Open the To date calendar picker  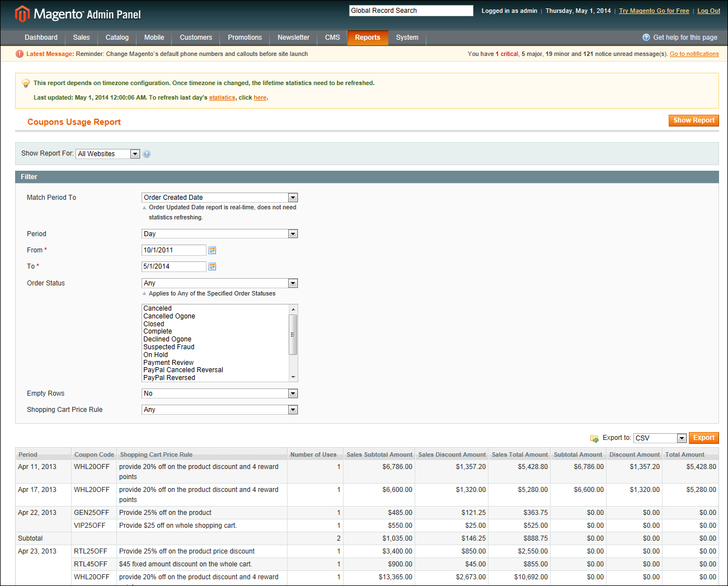click(212, 266)
